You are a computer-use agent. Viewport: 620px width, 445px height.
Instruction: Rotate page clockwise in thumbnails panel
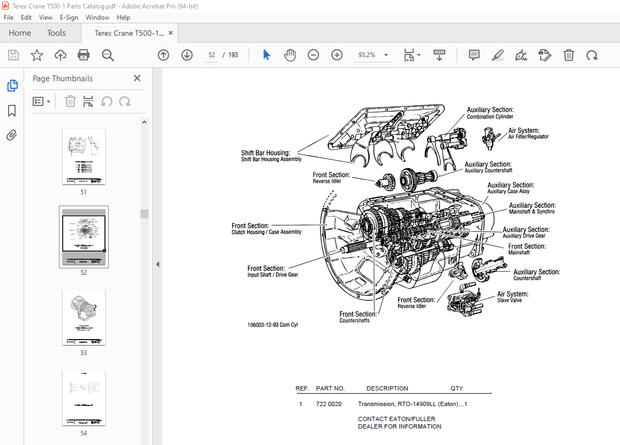point(125,102)
